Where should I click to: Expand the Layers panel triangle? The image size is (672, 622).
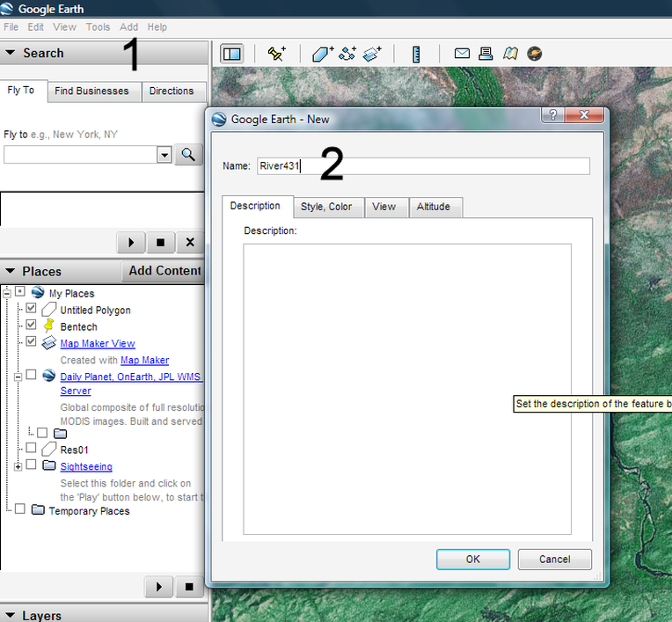coord(11,615)
